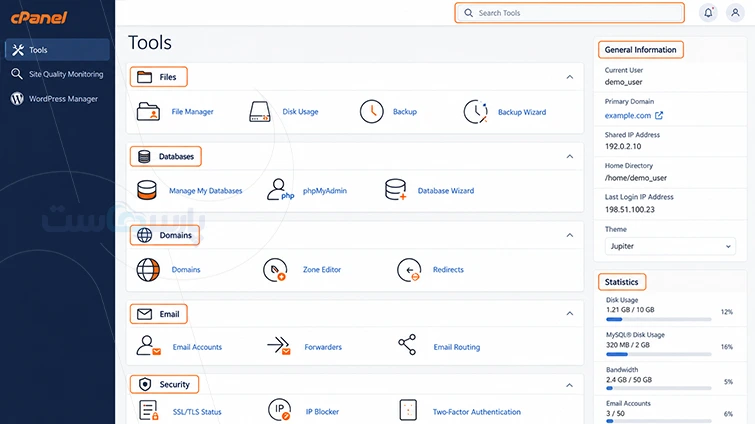Focus the Search Tools input field
755x424 pixels.
coord(569,13)
